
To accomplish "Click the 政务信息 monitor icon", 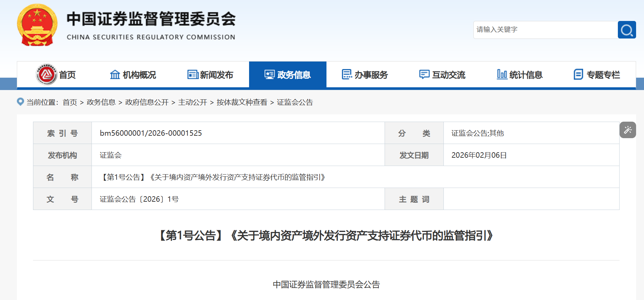I will [270, 74].
